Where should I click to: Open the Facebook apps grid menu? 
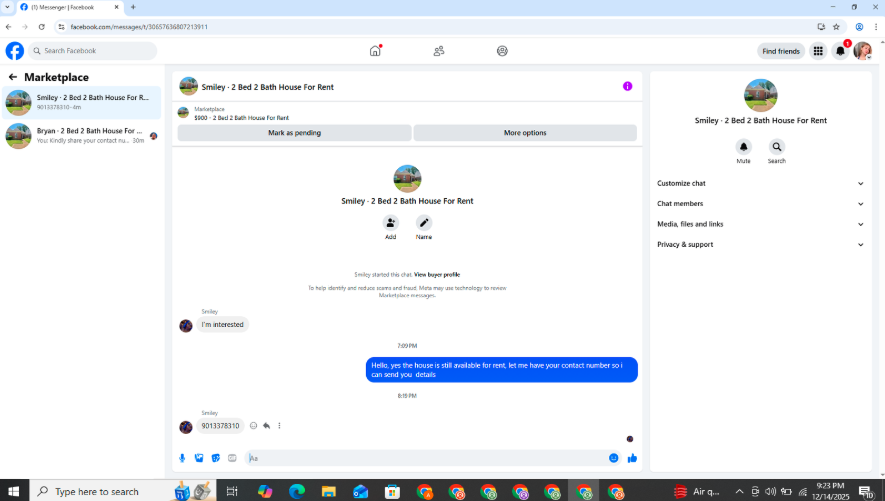click(x=818, y=51)
